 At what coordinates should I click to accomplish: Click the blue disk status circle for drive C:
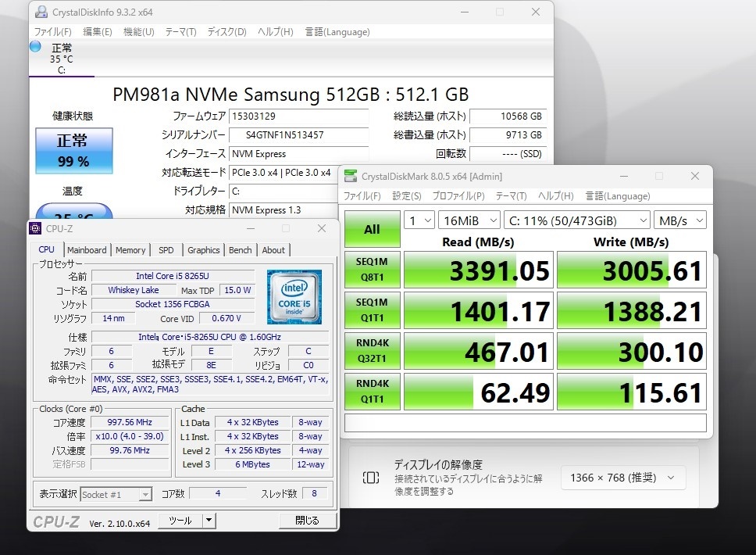(35, 47)
